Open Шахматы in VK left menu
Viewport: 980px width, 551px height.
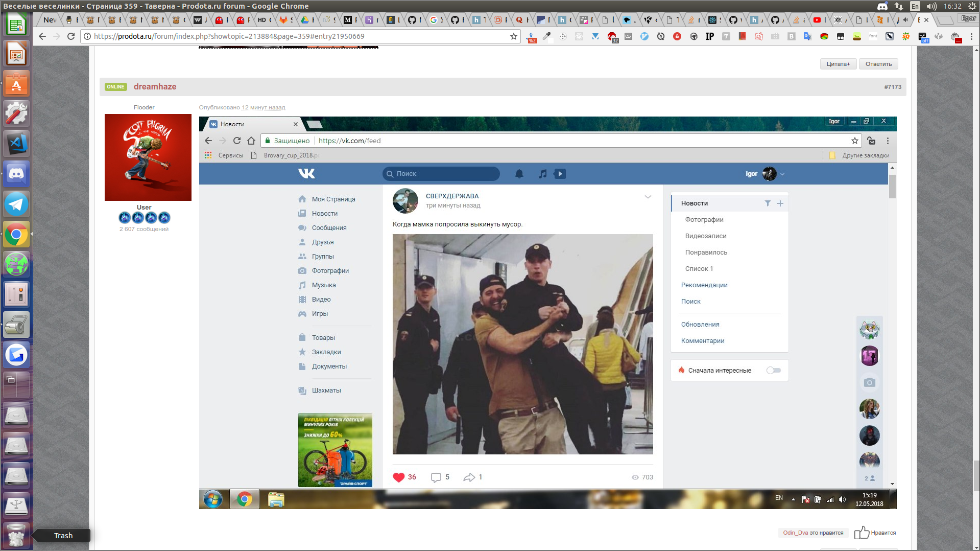coord(326,391)
